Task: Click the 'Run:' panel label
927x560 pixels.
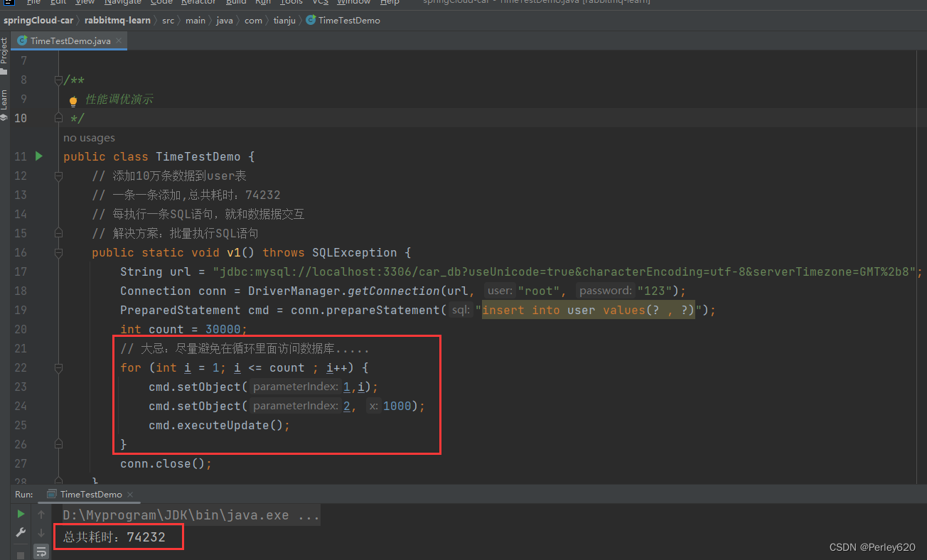Action: [x=24, y=494]
